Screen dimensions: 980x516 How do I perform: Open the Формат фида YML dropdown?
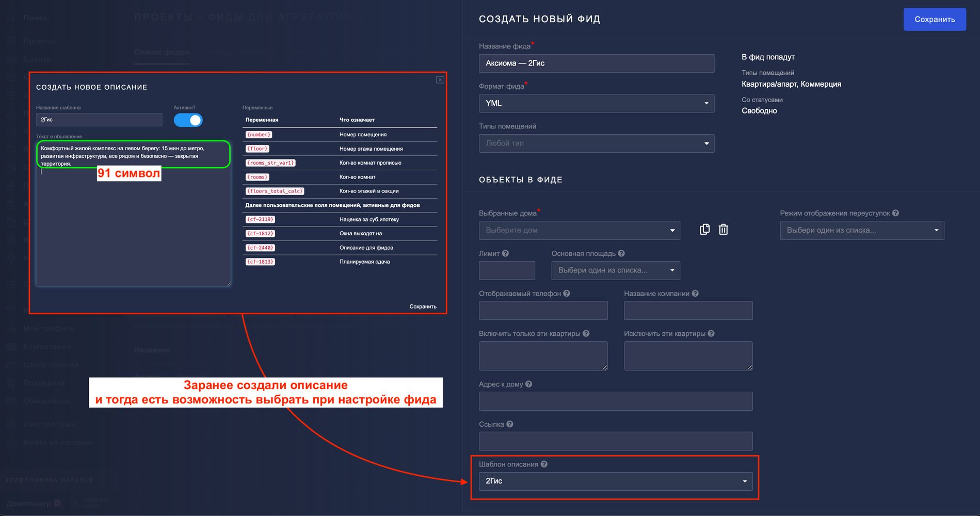[597, 103]
